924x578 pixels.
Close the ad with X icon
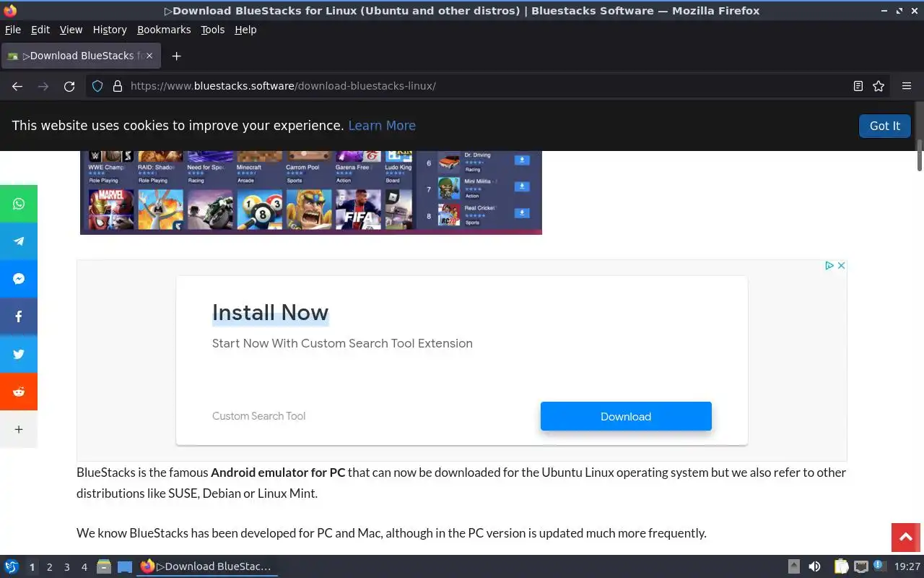[841, 266]
